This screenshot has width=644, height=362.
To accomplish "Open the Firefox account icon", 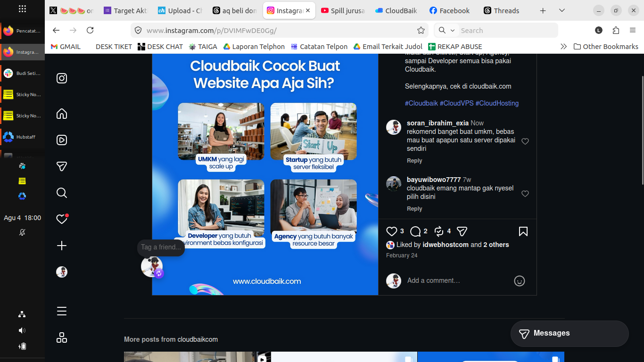I will pyautogui.click(x=599, y=30).
